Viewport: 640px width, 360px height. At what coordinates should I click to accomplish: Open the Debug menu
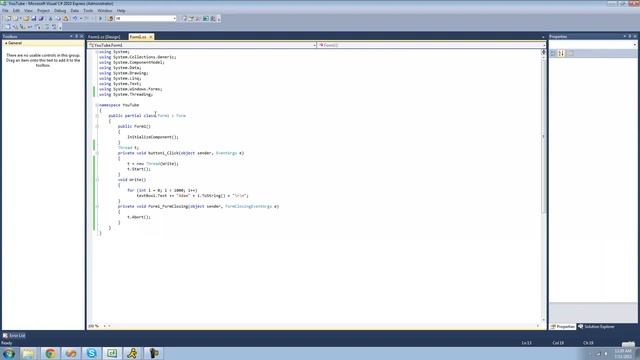point(60,11)
